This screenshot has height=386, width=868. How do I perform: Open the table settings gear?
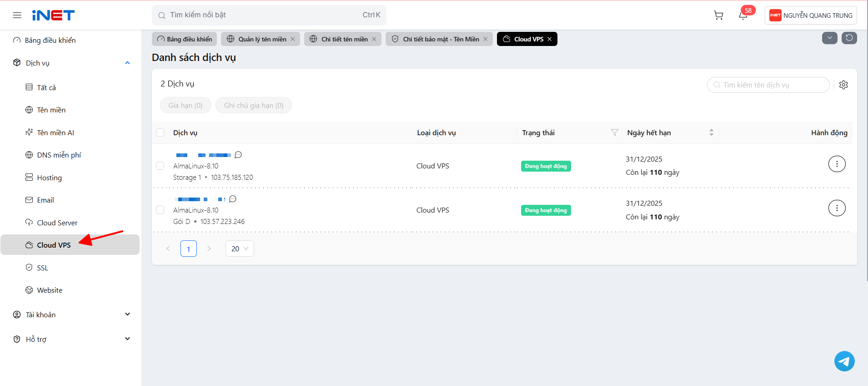843,85
